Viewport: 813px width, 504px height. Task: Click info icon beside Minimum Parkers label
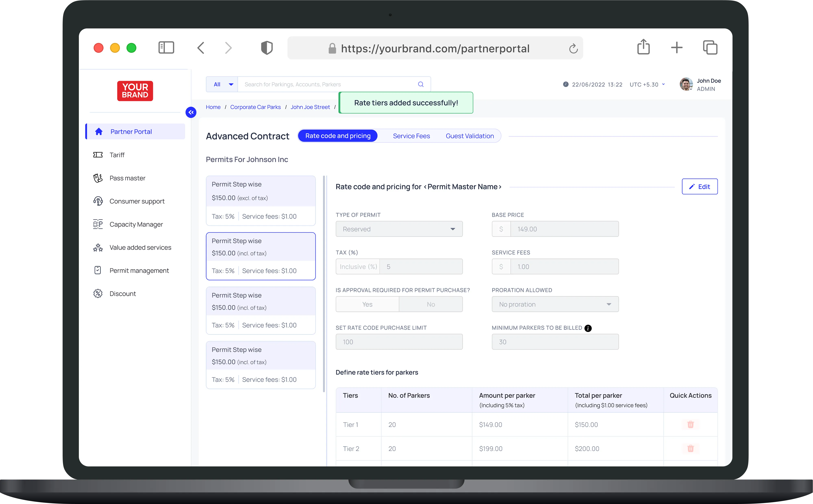(x=588, y=328)
